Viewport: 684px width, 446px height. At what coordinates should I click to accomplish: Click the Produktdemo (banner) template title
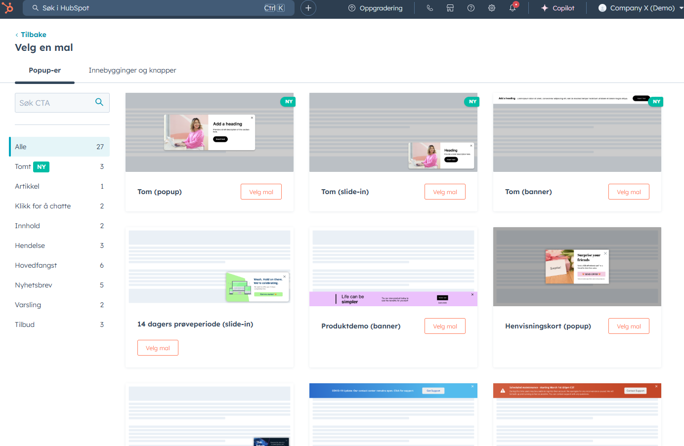click(361, 326)
